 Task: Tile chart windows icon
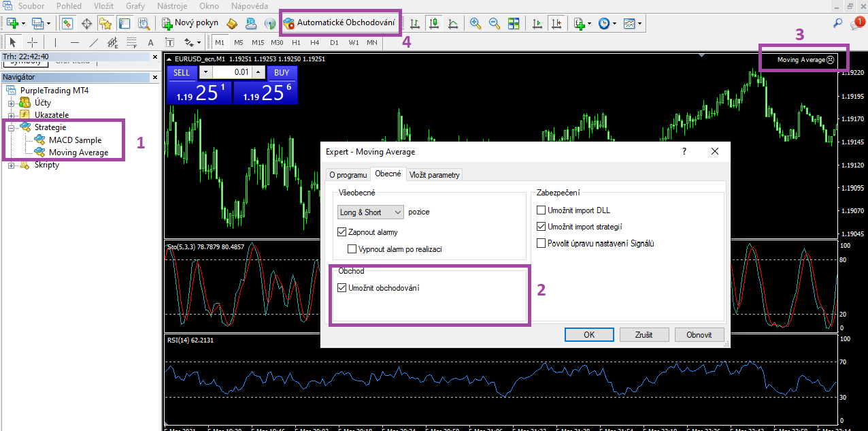point(514,23)
